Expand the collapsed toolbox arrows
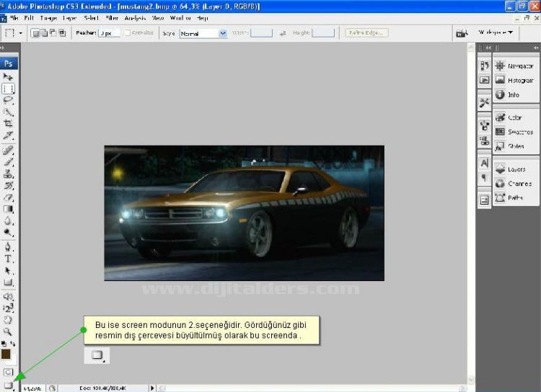 tap(2, 48)
